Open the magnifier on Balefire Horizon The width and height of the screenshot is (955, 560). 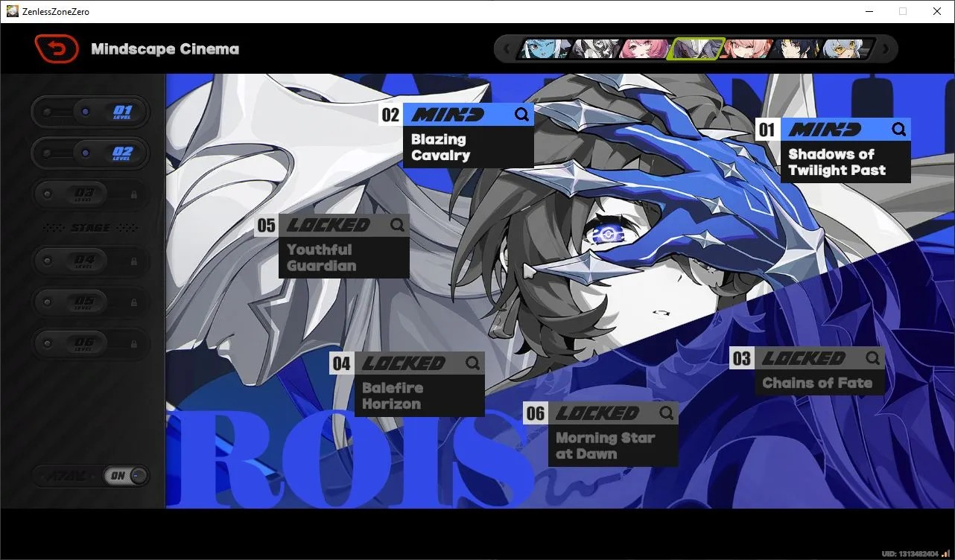click(x=473, y=363)
